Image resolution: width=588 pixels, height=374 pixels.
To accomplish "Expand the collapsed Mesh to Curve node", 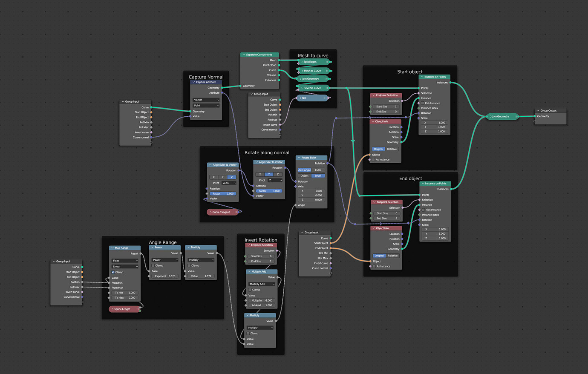I will [x=302, y=71].
